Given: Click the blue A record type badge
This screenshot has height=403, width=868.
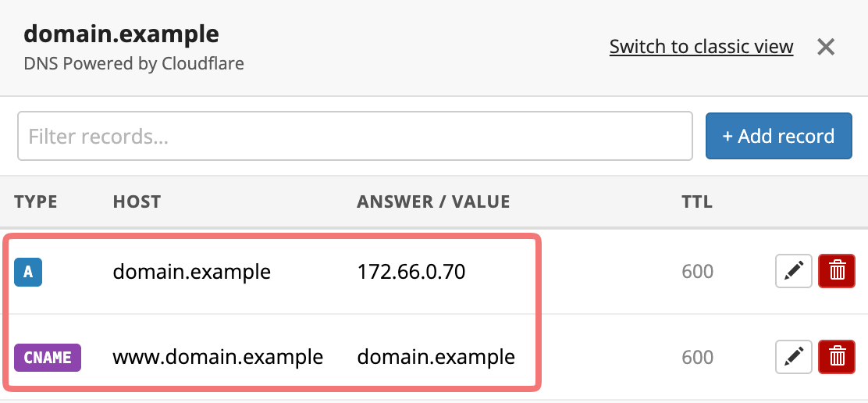Looking at the screenshot, I should click(28, 272).
